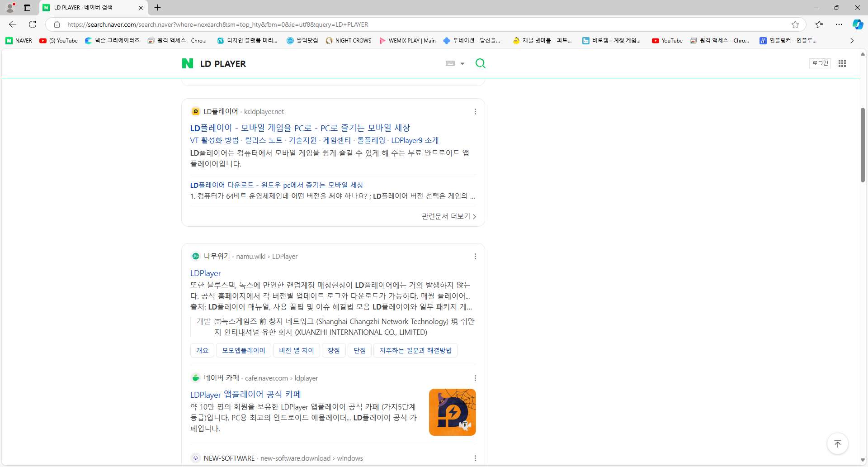The width and height of the screenshot is (868, 467).
Task: Open (5) YouTube bookmark
Action: point(59,41)
